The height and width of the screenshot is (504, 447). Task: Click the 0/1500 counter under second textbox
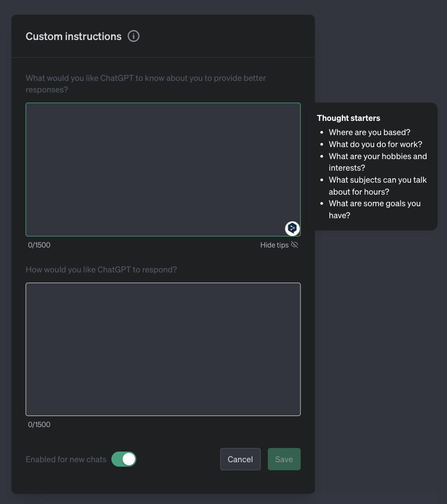pos(39,424)
